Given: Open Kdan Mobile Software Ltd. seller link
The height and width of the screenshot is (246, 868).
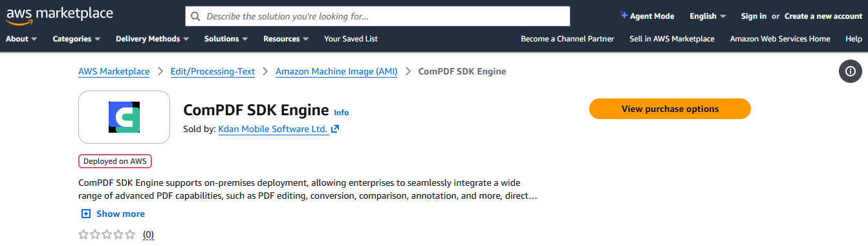Looking at the screenshot, I should click(273, 129).
